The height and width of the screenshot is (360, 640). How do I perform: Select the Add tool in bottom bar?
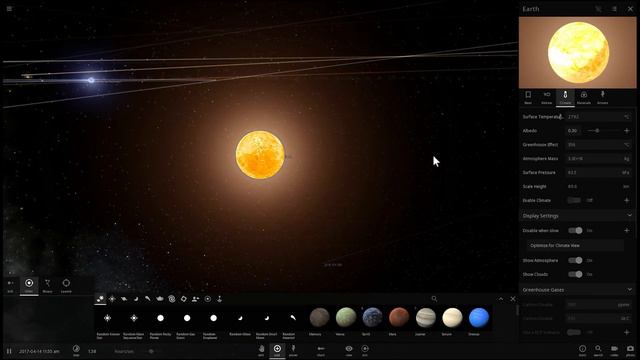(x=277, y=350)
